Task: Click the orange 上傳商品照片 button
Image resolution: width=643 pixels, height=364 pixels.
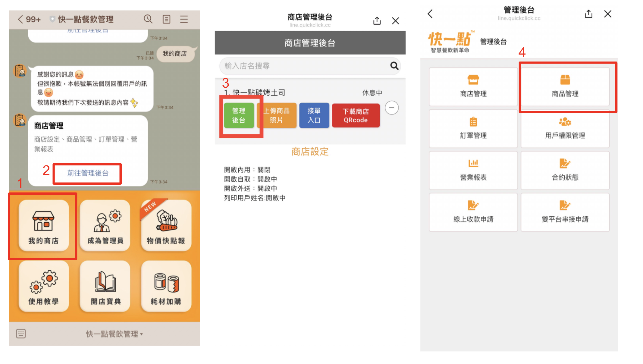Action: (277, 115)
